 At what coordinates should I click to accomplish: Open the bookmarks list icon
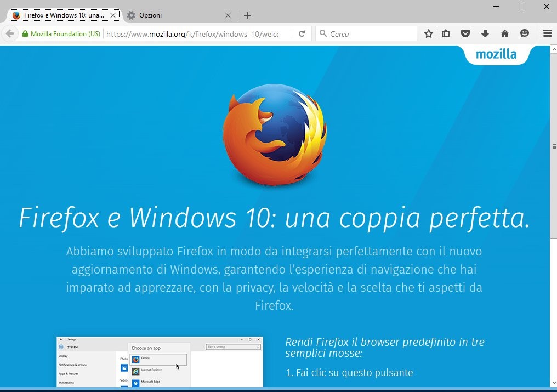coord(446,34)
